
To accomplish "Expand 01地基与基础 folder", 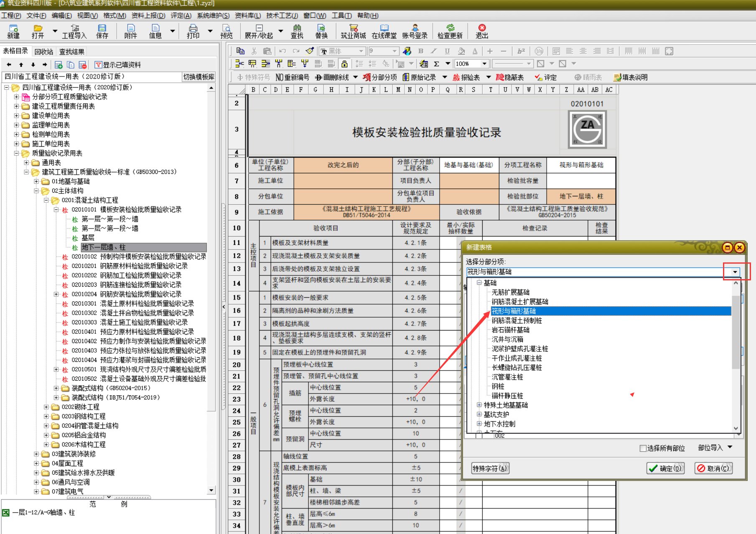I will 36,181.
